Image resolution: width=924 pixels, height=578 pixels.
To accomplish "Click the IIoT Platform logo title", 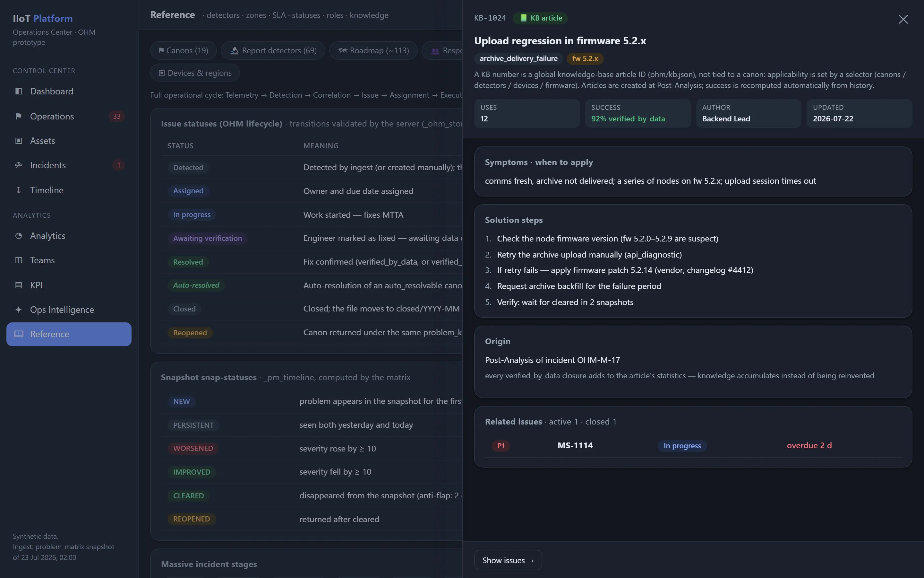I will tap(43, 18).
